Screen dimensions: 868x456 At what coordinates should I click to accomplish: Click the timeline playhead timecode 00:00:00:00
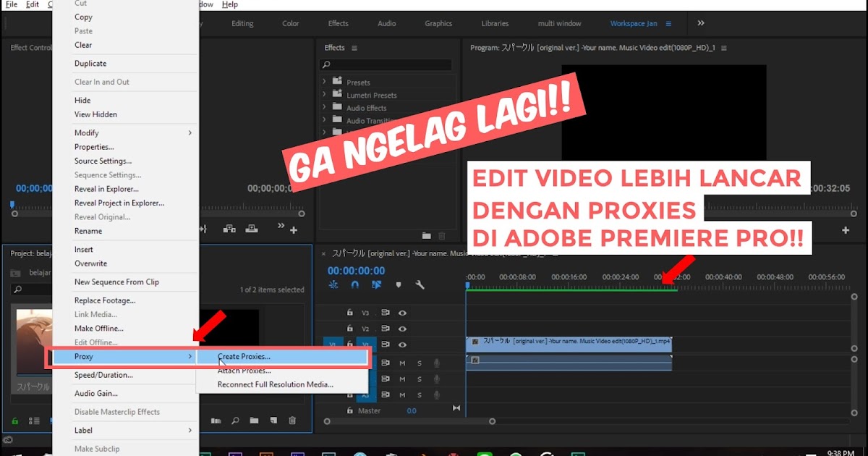357,271
